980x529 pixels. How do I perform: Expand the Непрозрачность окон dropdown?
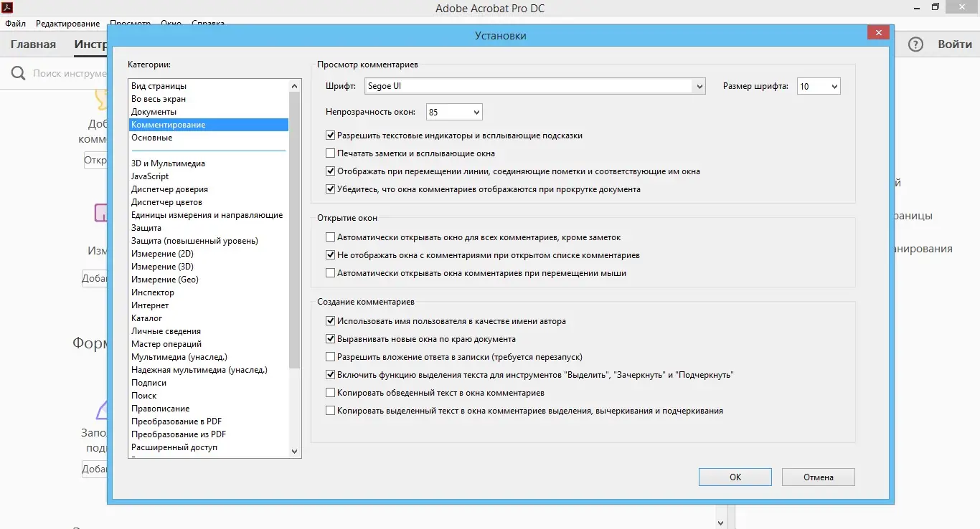click(454, 112)
